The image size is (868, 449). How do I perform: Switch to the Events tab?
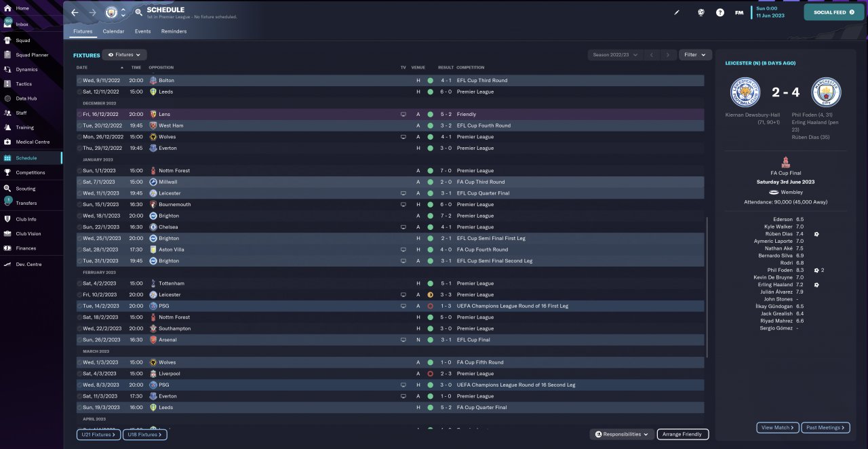[x=142, y=31]
